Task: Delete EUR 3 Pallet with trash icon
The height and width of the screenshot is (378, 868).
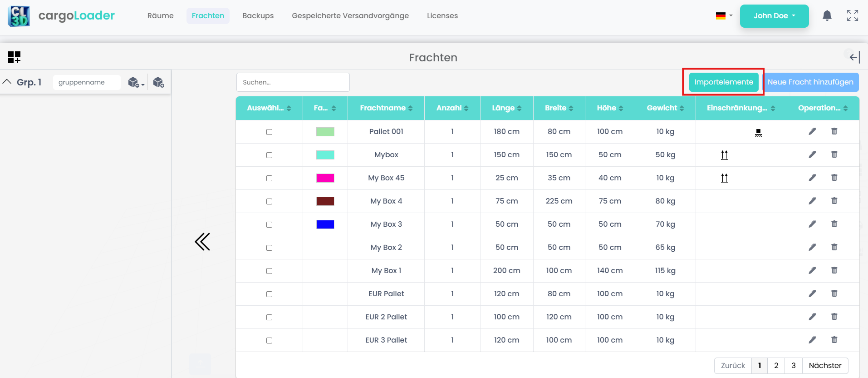Action: [834, 340]
